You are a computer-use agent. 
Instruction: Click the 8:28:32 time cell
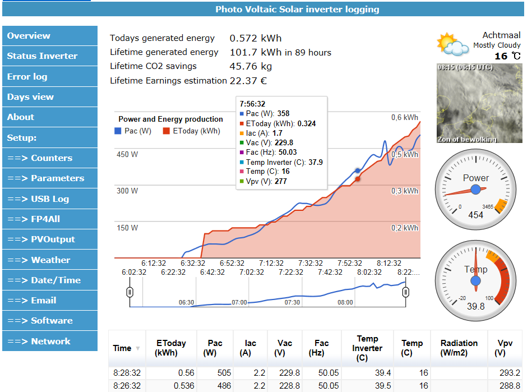(x=127, y=373)
